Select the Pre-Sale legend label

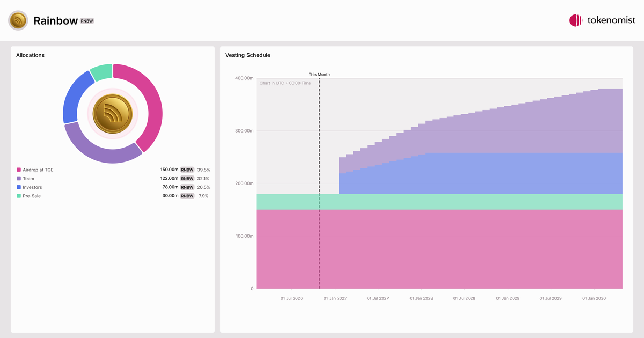[x=32, y=196]
